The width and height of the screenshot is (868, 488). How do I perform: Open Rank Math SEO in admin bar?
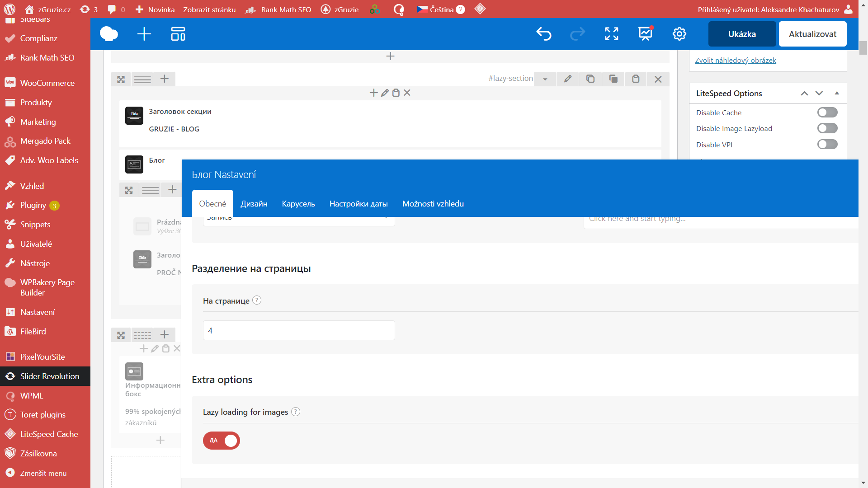click(278, 9)
